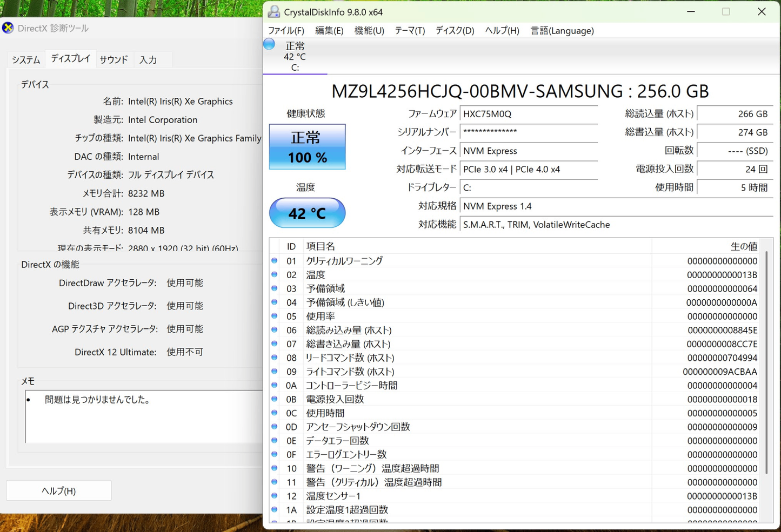
Task: Click power on count value 24 回
Action: 735,169
